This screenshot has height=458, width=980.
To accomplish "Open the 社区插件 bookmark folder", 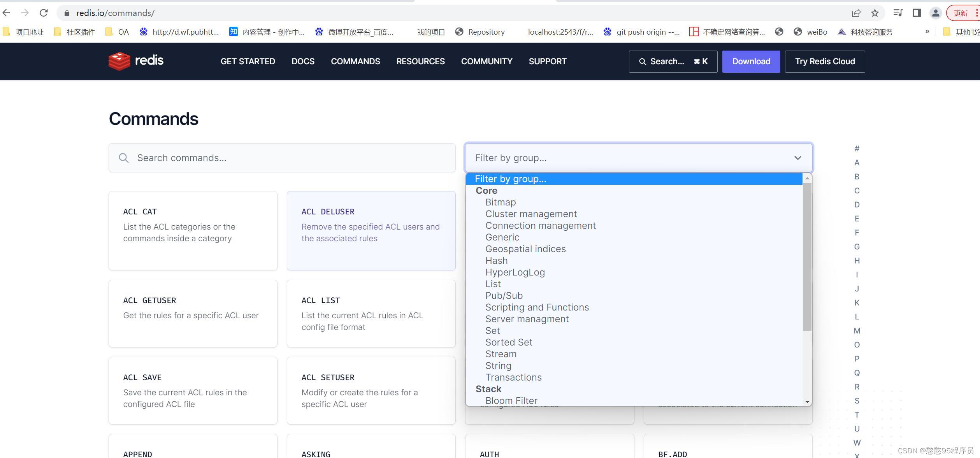I will [75, 32].
